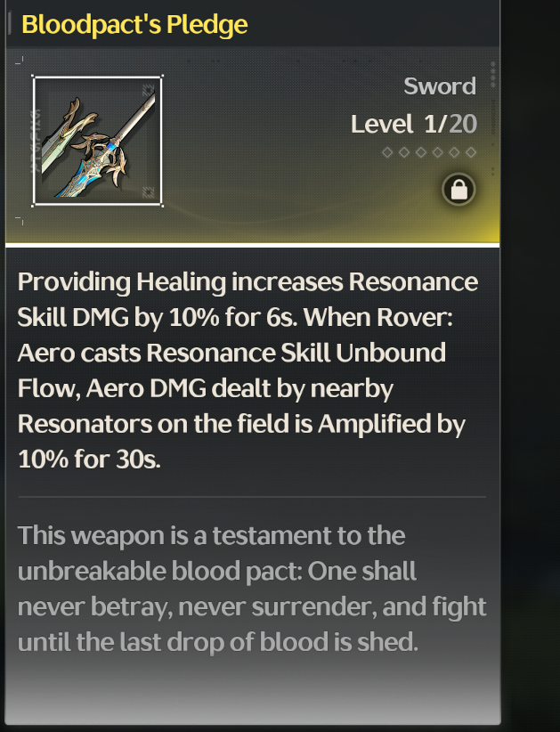Click the thin divider above lore text

pyautogui.click(x=252, y=497)
